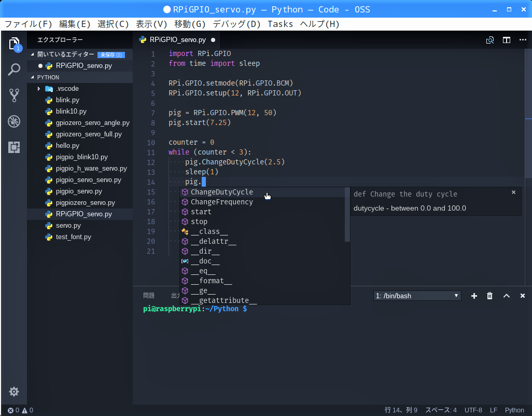Split the editor with the split icon
This screenshot has width=532, height=416.
click(507, 40)
